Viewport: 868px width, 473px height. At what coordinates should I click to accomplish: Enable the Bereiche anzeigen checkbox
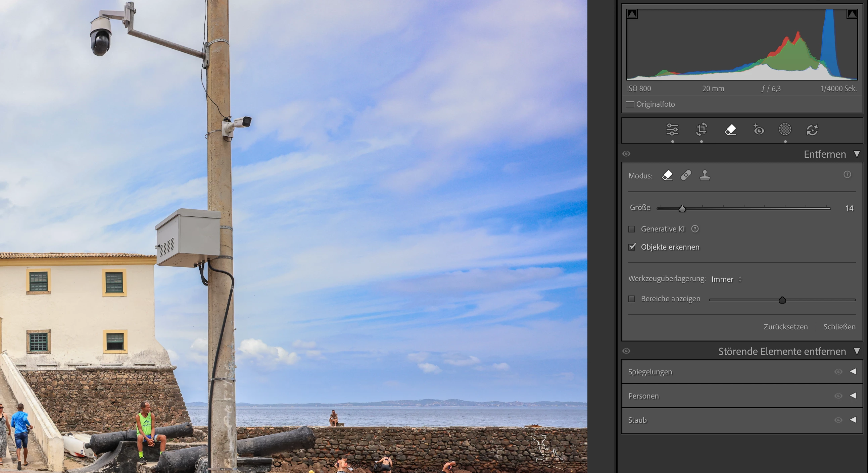pos(632,299)
